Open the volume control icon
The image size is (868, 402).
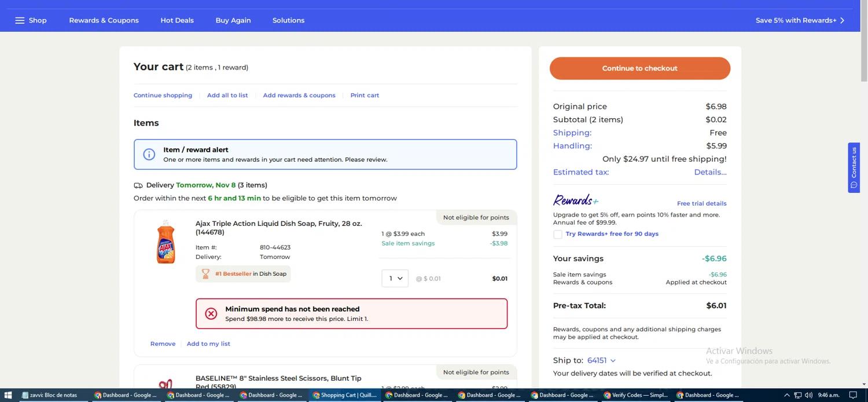[x=808, y=395]
